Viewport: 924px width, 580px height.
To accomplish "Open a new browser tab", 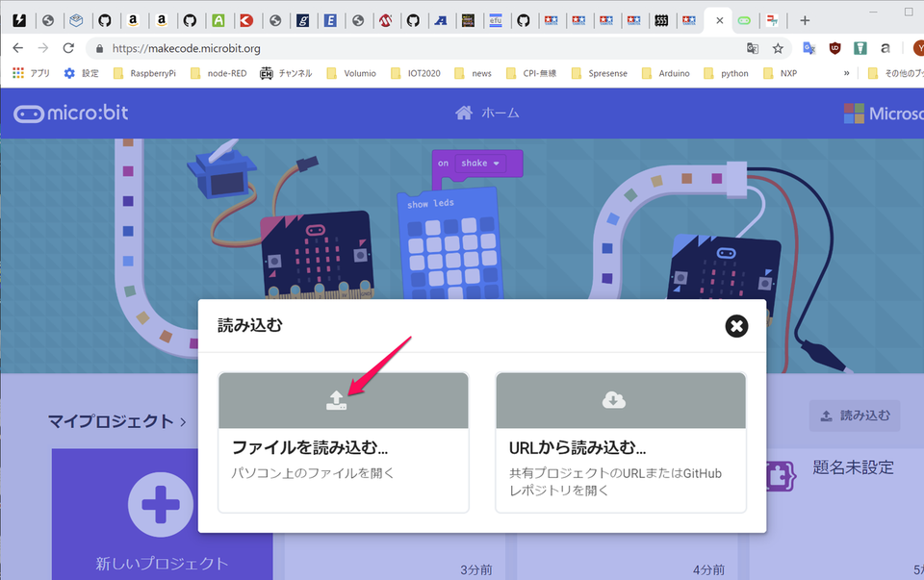I will coord(805,20).
